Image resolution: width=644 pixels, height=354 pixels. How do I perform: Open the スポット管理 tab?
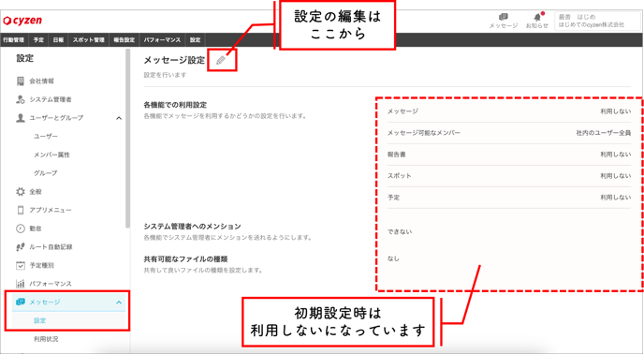tap(88, 40)
